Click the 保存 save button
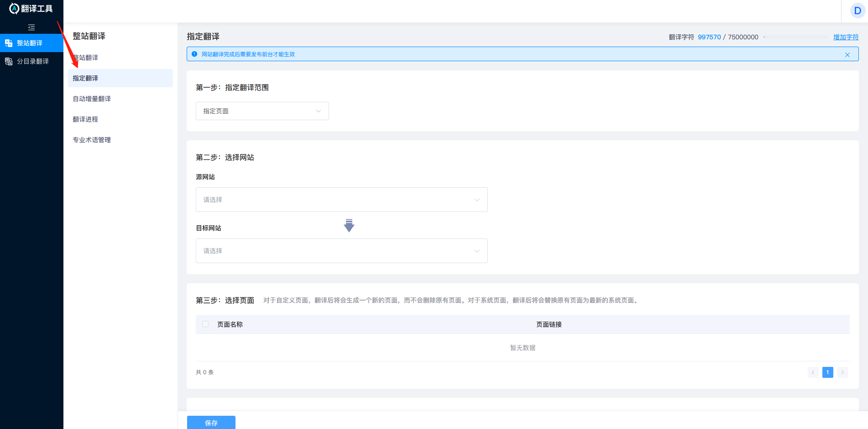Viewport: 868px width, 429px height. pos(211,423)
